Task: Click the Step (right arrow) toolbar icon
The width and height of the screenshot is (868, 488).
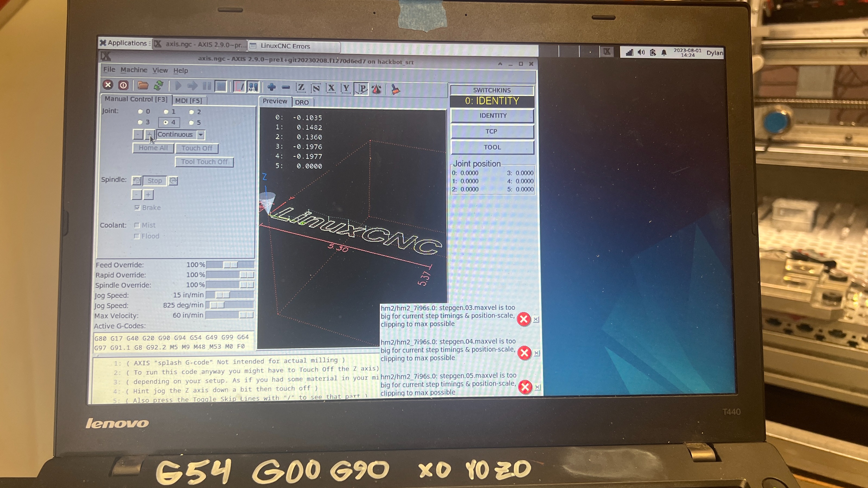Action: 192,86
